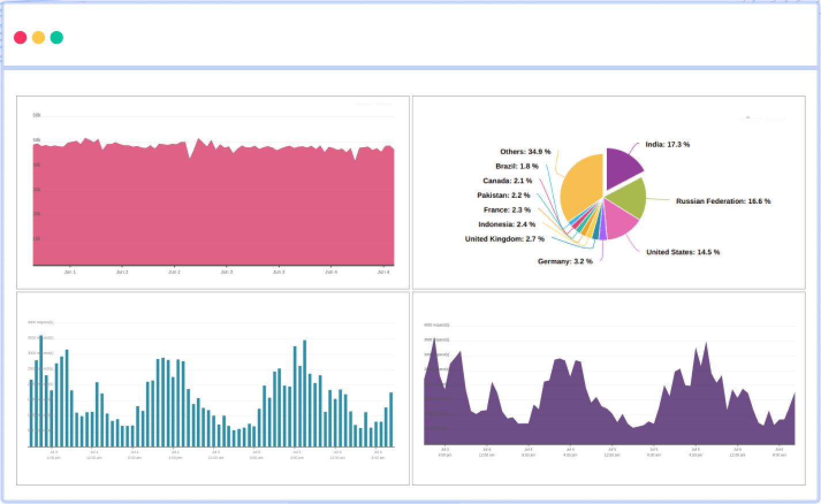The height and width of the screenshot is (504, 821).
Task: Click the 'Russian Federation: 16.6 %' label
Action: pos(723,201)
